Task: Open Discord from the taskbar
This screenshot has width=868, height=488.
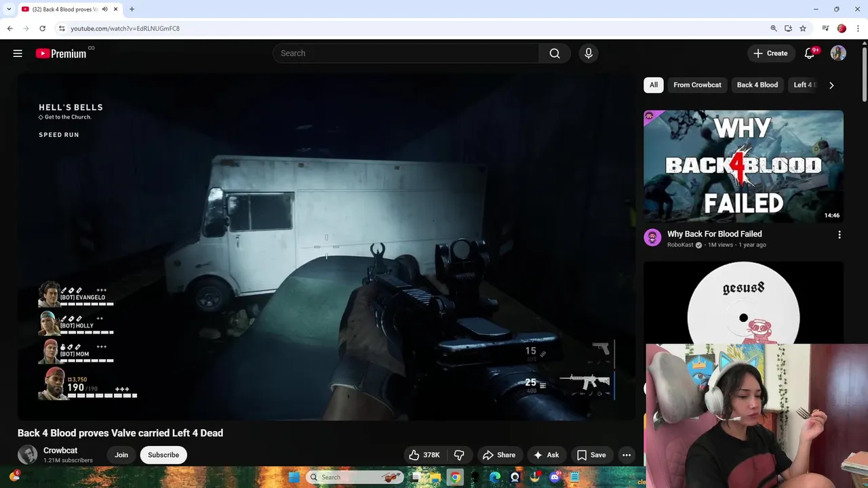Action: 555,477
